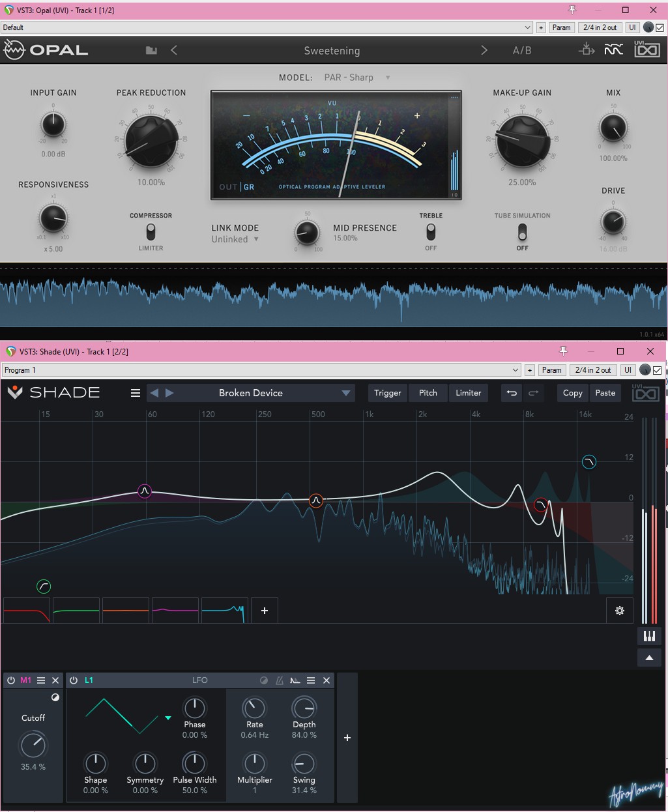Open the Shade hamburger menu
This screenshot has height=812, width=668.
tap(136, 393)
